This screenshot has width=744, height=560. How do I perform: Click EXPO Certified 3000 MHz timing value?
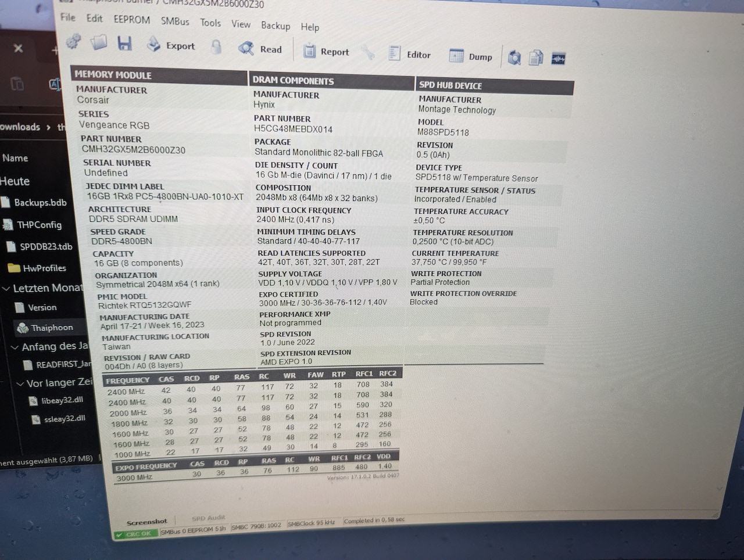(323, 303)
